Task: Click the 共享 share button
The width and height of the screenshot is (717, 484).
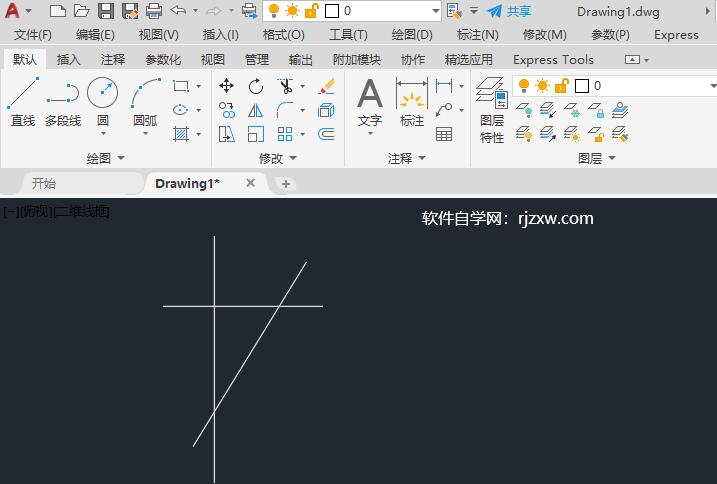Action: pyautogui.click(x=509, y=11)
